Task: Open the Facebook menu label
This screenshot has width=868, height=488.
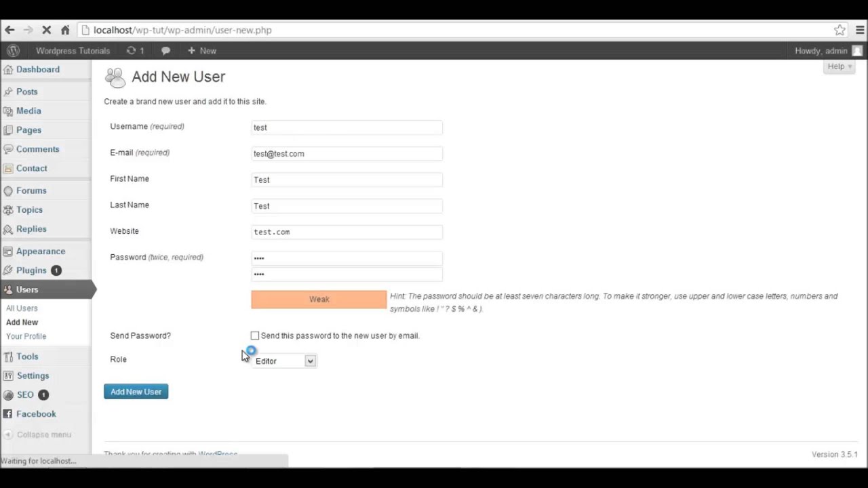Action: pos(36,413)
